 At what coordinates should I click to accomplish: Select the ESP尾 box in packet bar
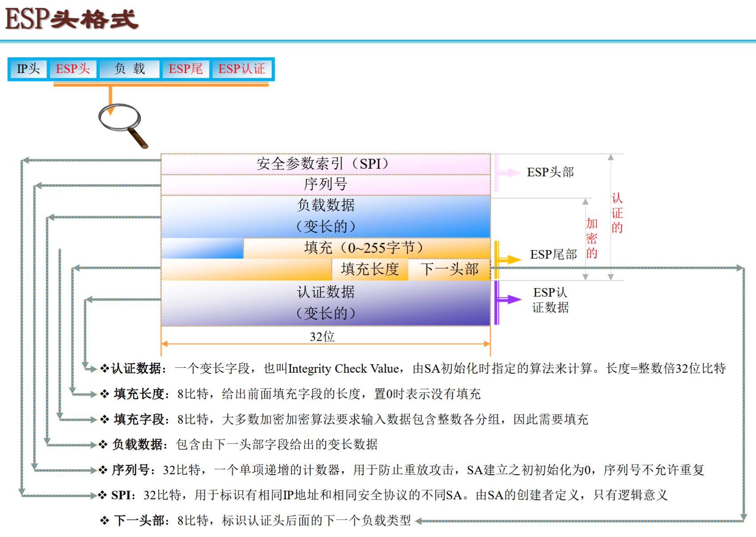[185, 69]
